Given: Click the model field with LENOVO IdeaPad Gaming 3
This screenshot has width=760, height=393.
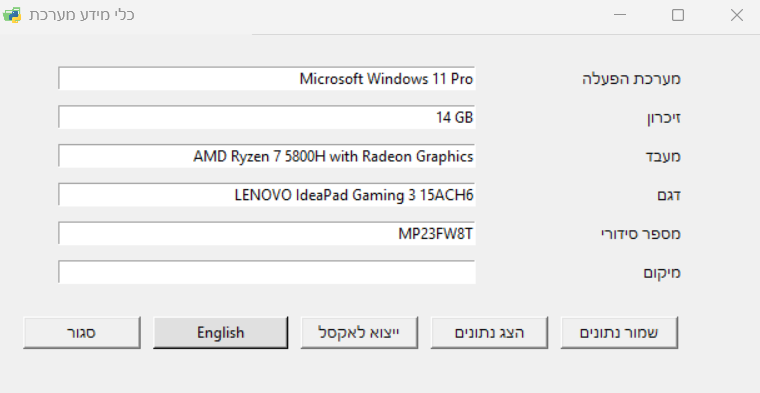Looking at the screenshot, I should pos(267,195).
